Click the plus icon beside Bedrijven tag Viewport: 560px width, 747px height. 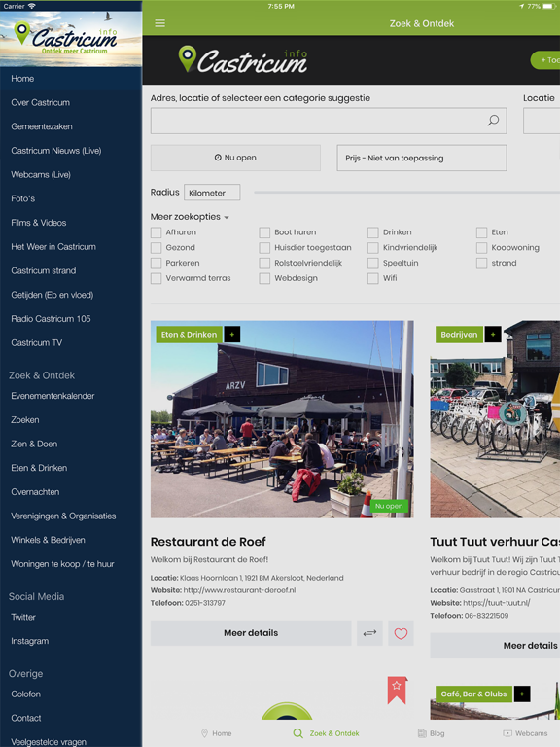493,335
